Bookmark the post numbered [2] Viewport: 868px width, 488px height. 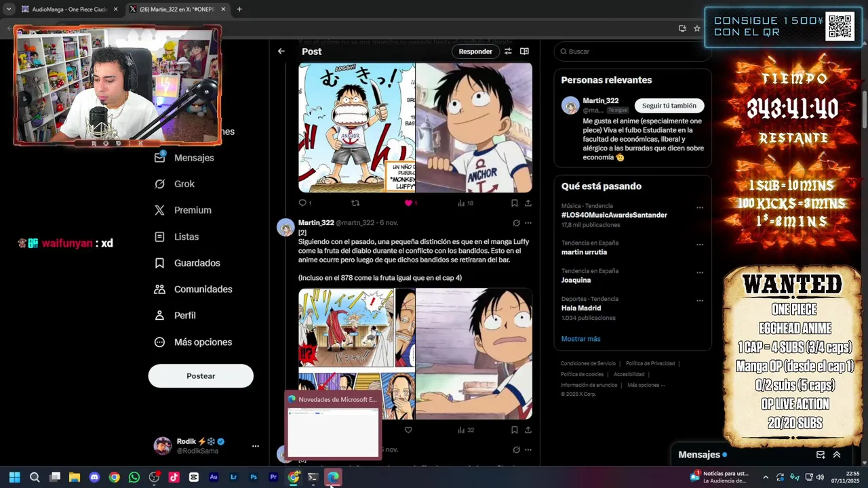click(515, 430)
